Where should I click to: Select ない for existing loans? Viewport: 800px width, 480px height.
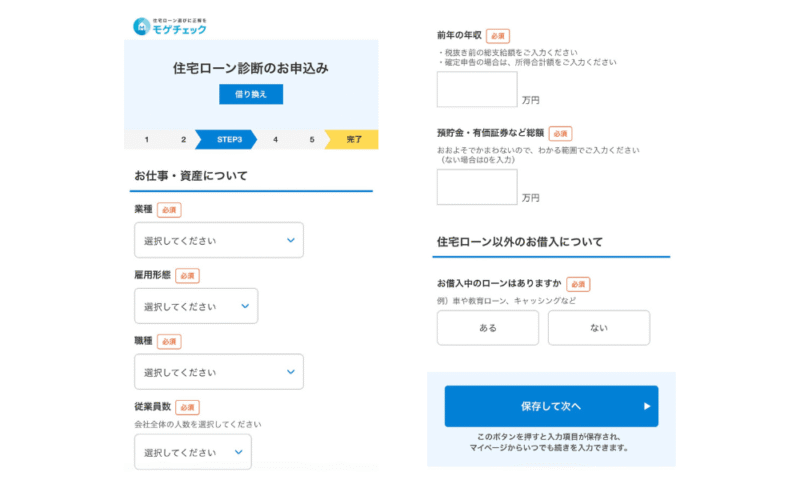[x=598, y=327]
